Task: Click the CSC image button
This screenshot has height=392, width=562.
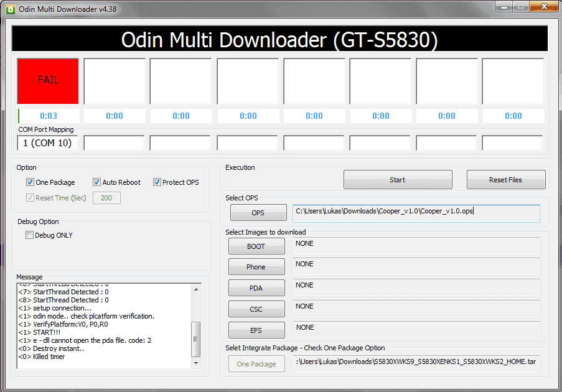Action: pos(256,309)
